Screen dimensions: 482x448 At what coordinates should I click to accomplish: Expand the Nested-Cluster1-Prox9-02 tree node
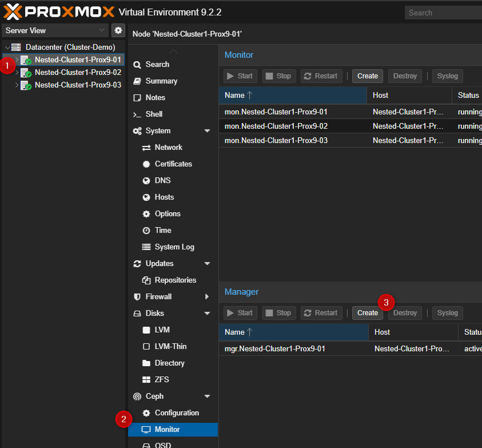[17, 72]
